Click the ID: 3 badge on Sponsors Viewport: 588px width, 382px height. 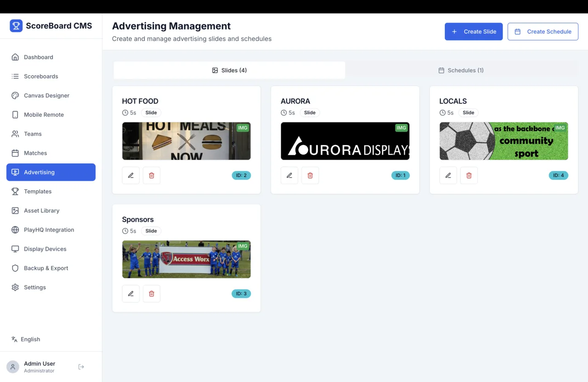(x=241, y=293)
